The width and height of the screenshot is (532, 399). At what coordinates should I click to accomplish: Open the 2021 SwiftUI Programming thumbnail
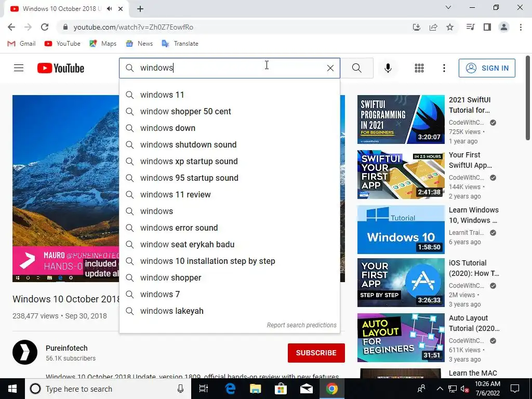tap(401, 119)
